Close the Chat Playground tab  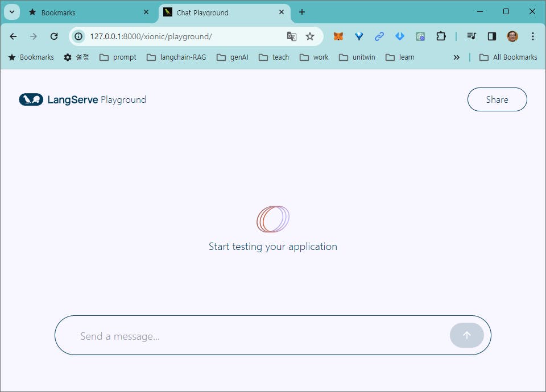(282, 12)
